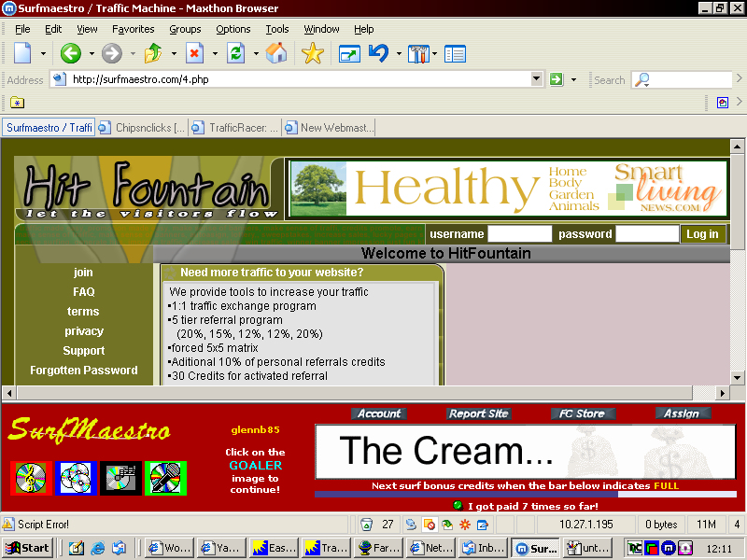747x560 pixels.
Task: Click the full-screen window toolbar icon
Action: (349, 54)
